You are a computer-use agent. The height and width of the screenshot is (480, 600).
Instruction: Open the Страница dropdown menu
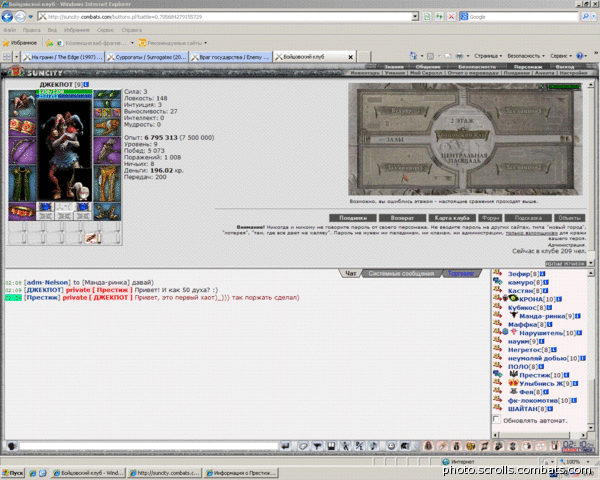(488, 56)
